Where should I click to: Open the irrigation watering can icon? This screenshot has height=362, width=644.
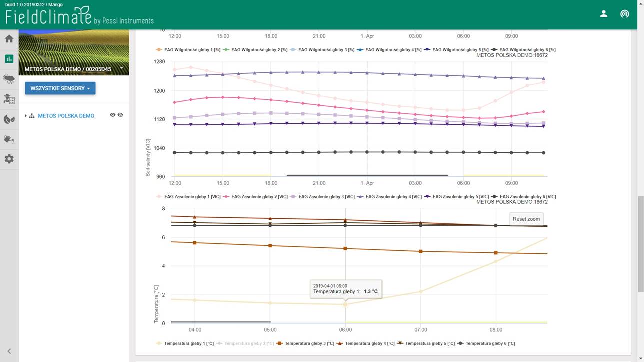9,139
